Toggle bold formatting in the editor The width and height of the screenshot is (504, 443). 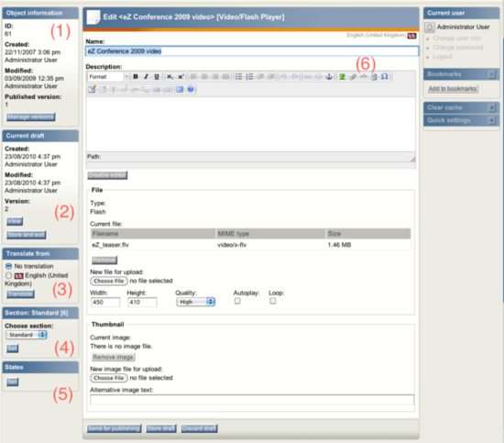[x=136, y=76]
